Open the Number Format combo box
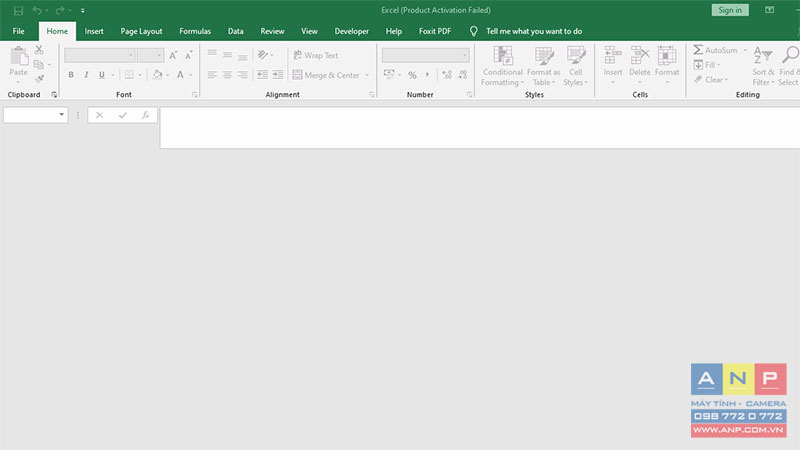The height and width of the screenshot is (450, 800). pyautogui.click(x=426, y=55)
